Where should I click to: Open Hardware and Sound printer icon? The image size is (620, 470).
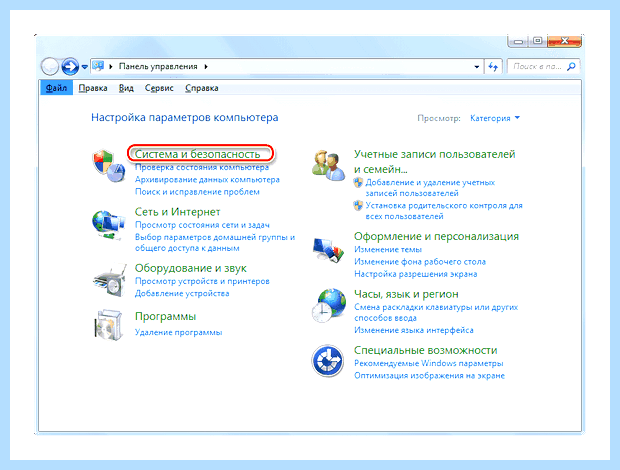click(110, 280)
